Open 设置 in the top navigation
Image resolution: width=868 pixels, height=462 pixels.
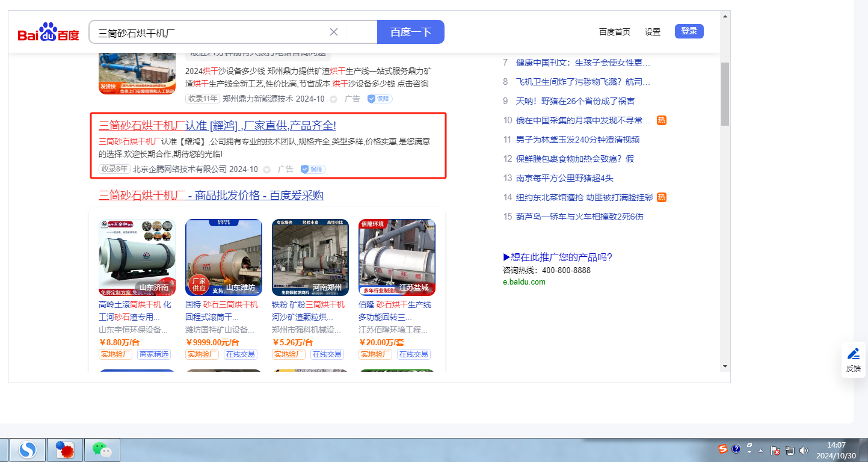point(652,32)
